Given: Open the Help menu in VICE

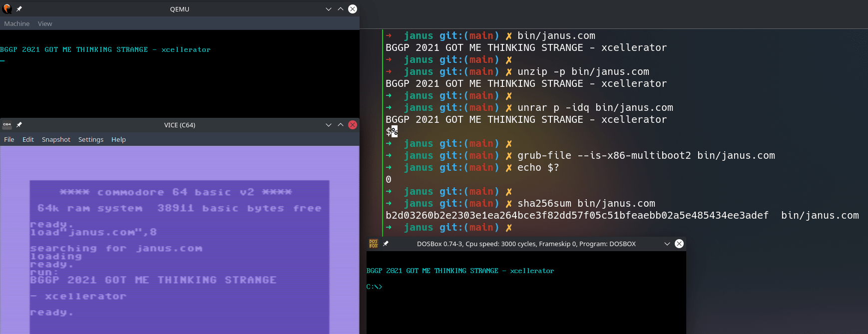Looking at the screenshot, I should point(118,139).
